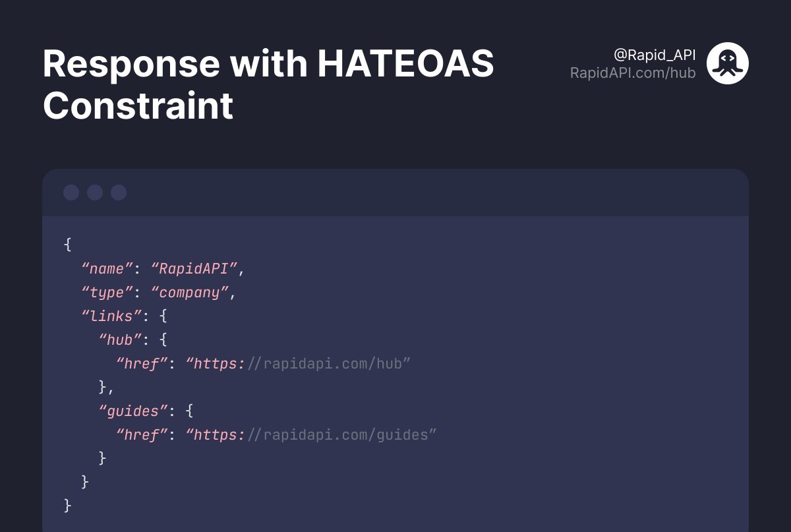Select the octopus mascot inside the circle
Screen dimensions: 791x532
(x=728, y=63)
